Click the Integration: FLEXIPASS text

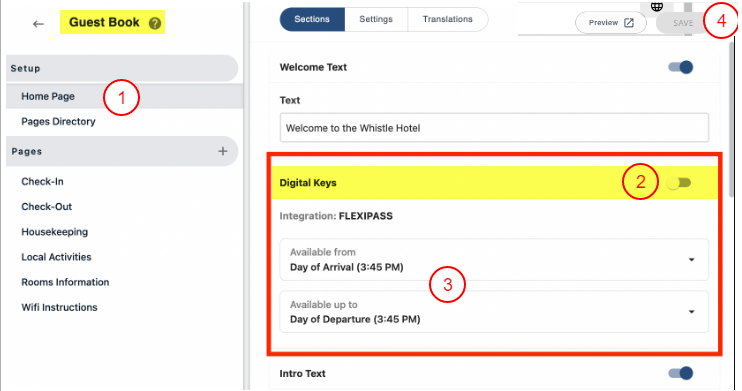click(x=336, y=216)
